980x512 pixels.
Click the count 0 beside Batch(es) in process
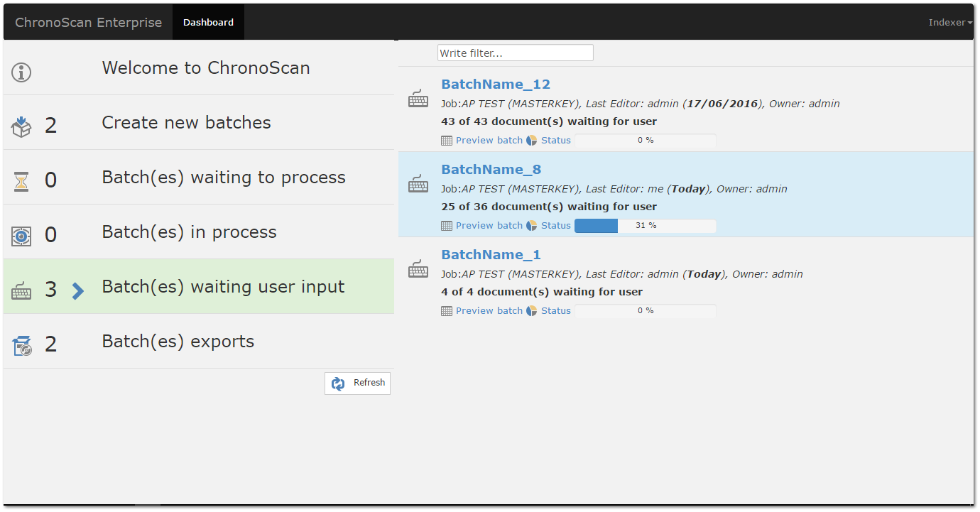[x=50, y=235]
